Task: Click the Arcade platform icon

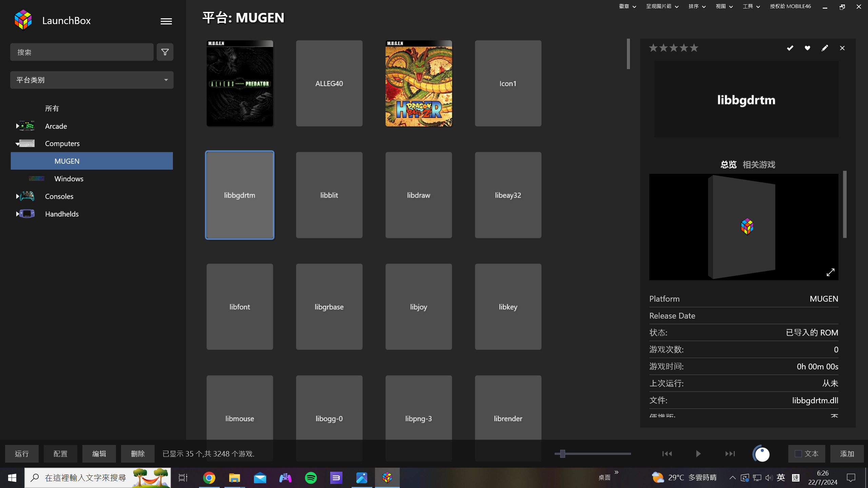Action: [x=27, y=126]
